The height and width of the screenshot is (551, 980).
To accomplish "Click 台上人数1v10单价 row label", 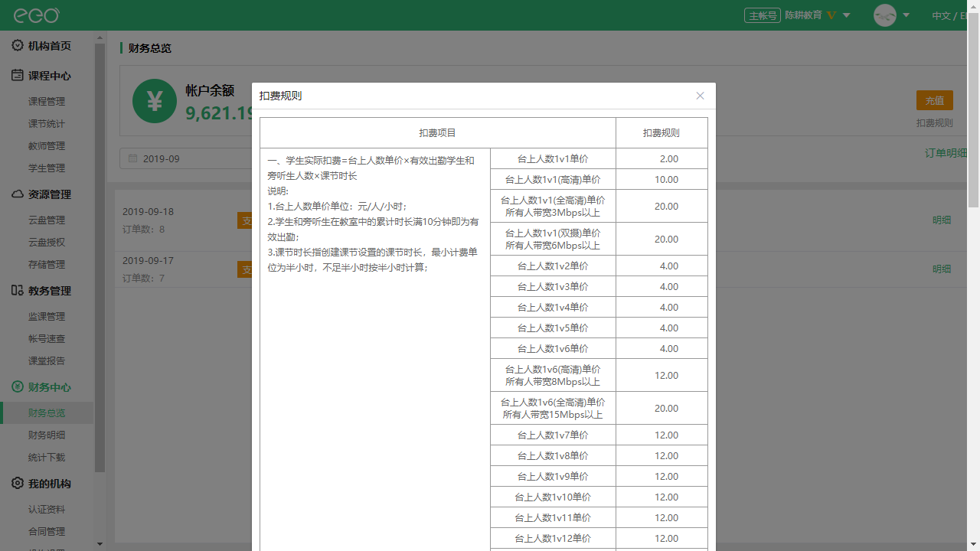I will click(x=553, y=497).
